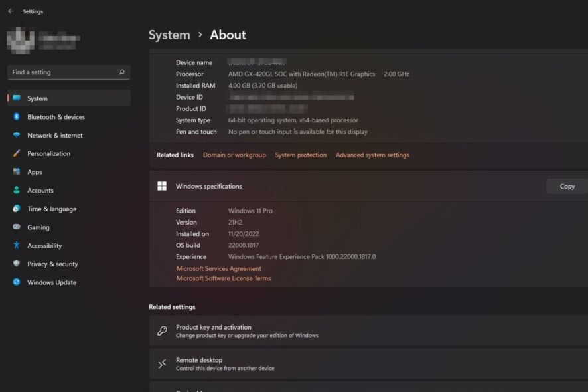This screenshot has width=588, height=392.
Task: Go to Bluetooth & devices settings
Action: point(68,117)
